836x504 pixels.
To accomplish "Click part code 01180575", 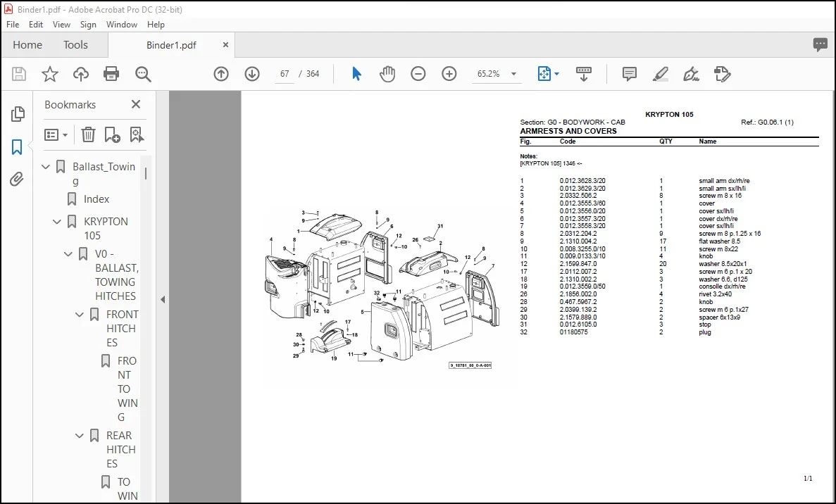I will click(x=574, y=332).
